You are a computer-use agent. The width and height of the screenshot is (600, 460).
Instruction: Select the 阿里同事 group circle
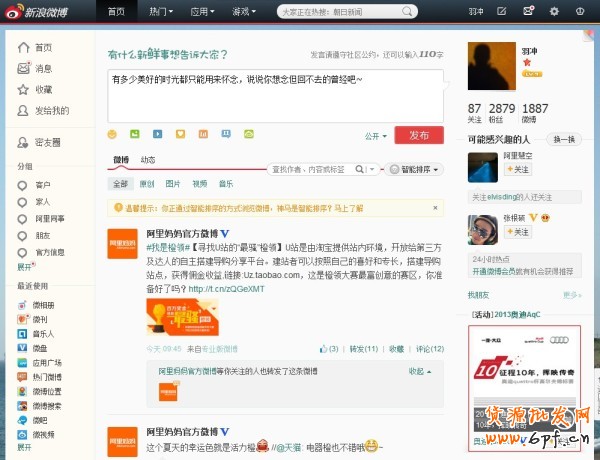(22, 219)
